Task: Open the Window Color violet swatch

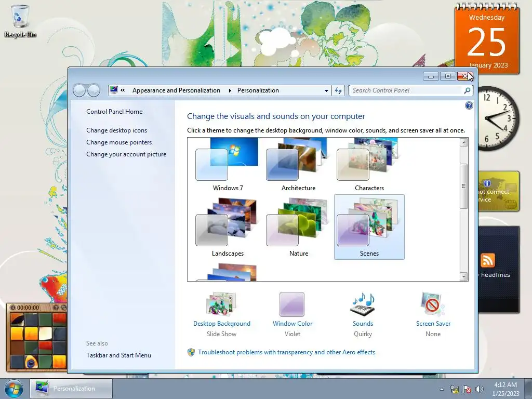Action: pos(292,304)
